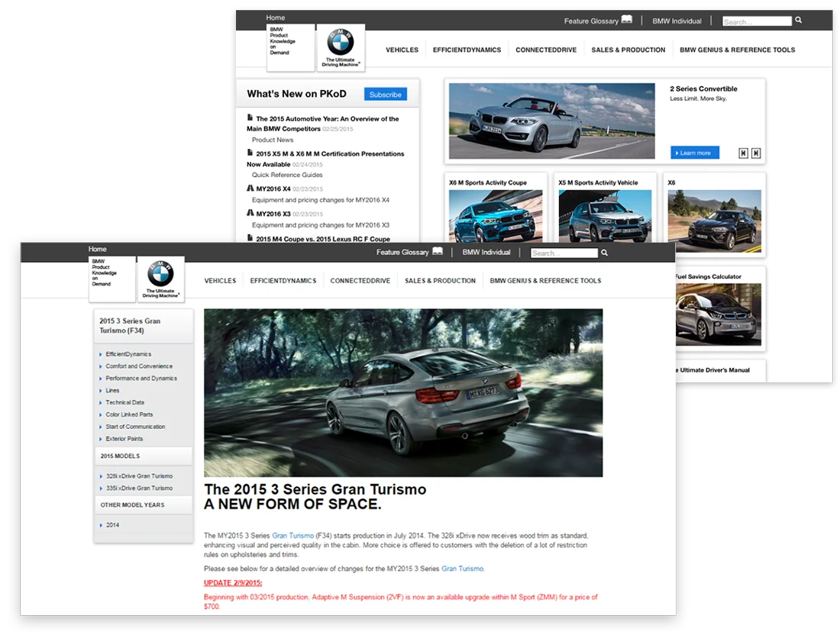Open CONNECTEDDRIVE menu in back window
Screen dimensions: 840x635
pos(546,50)
